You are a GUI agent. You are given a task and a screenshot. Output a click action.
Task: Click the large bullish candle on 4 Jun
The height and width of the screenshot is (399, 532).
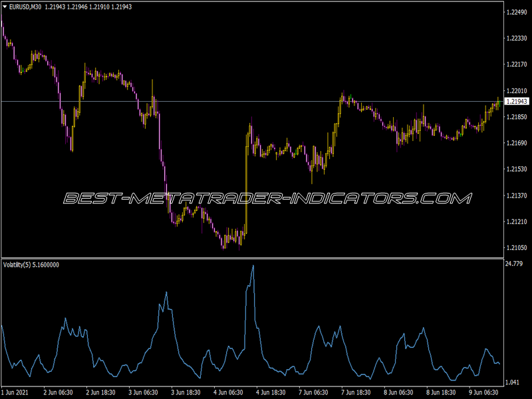[247, 185]
